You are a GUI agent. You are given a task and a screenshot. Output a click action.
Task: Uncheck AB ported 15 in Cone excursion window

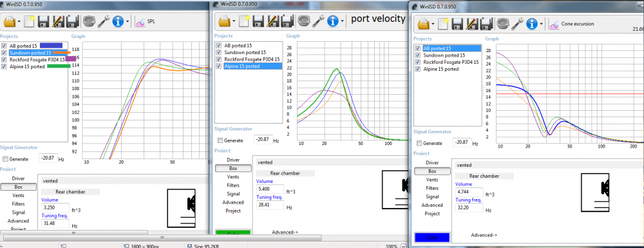418,48
